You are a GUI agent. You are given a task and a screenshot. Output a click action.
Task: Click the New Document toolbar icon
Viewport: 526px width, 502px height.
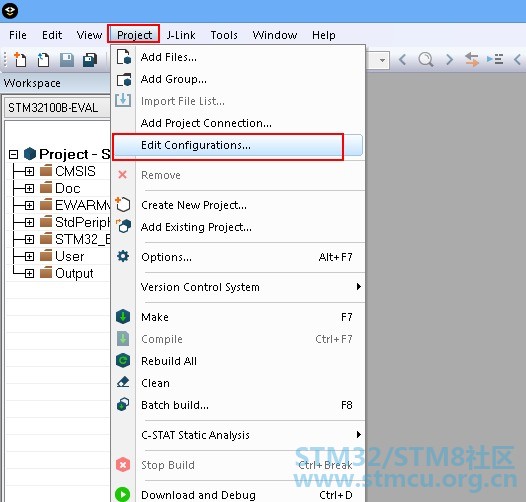(x=20, y=60)
